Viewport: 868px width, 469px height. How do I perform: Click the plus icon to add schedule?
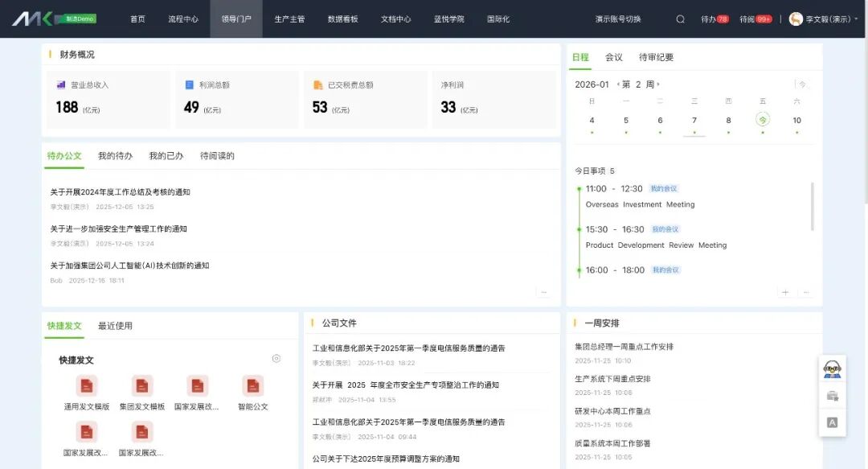tap(785, 293)
